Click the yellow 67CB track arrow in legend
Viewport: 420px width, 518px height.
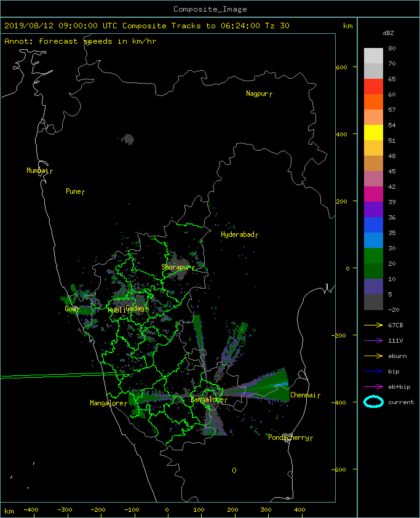click(373, 325)
